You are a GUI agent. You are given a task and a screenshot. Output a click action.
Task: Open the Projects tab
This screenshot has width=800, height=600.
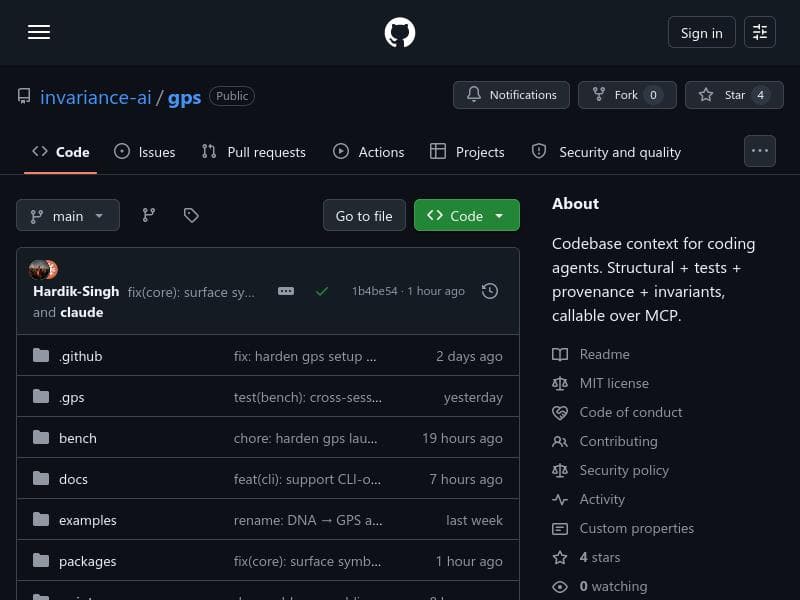(467, 152)
